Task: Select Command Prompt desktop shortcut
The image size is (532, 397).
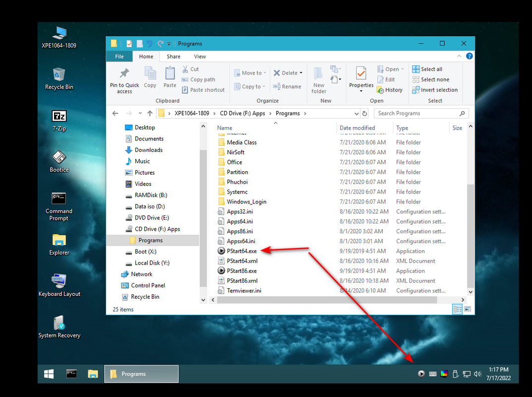Action: click(x=59, y=206)
